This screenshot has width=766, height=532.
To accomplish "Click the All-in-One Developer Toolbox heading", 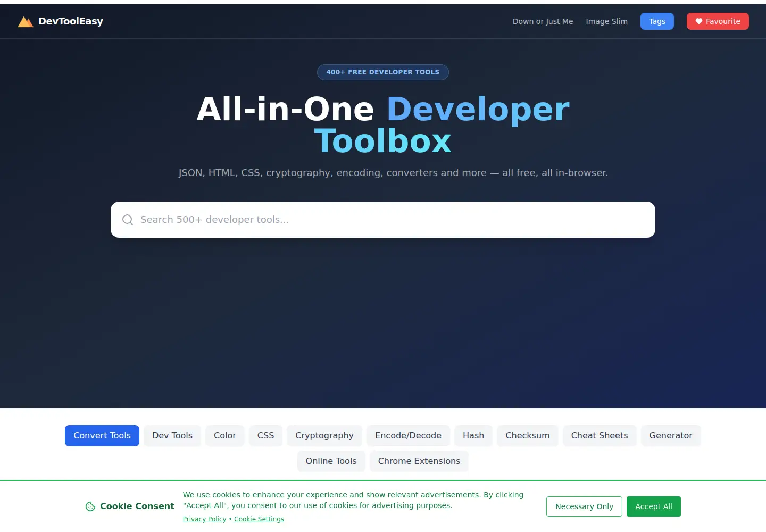I will tap(383, 125).
